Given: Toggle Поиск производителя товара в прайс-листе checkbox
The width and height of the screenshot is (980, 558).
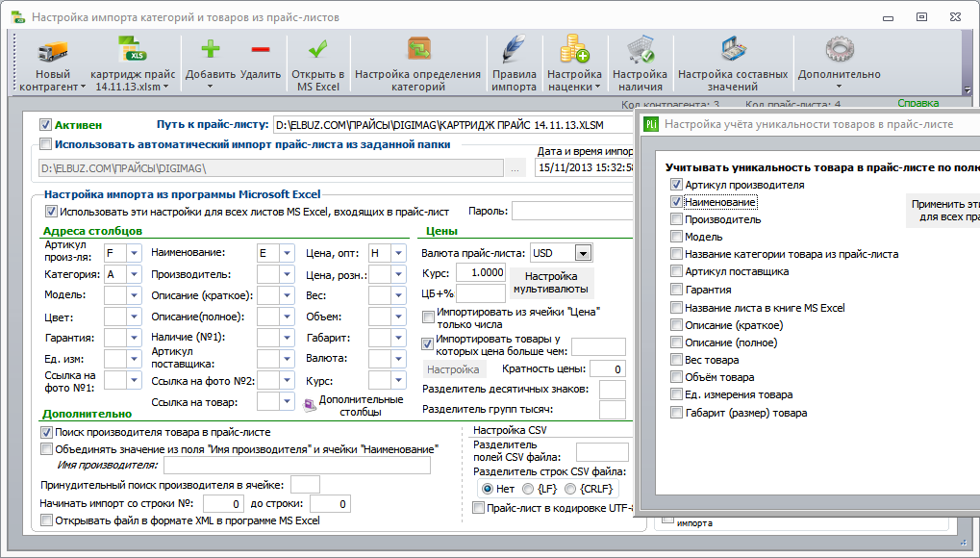Looking at the screenshot, I should (x=46, y=432).
